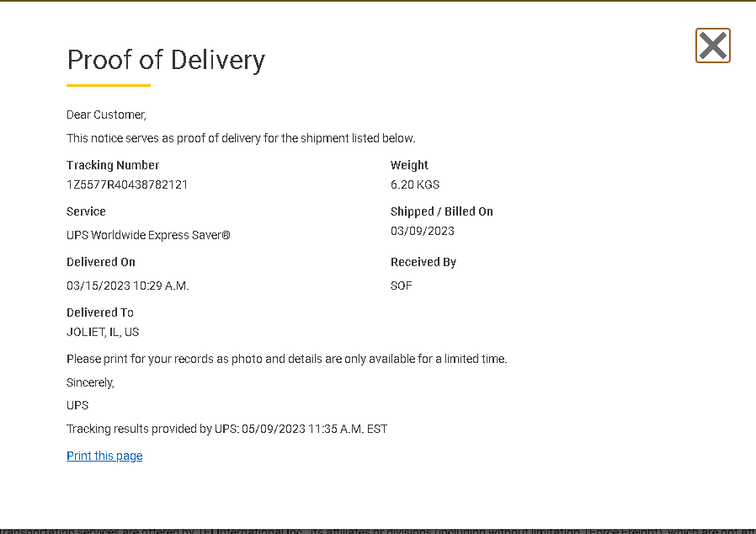756x534 pixels.
Task: Click the print for your records notice
Action: click(x=287, y=359)
